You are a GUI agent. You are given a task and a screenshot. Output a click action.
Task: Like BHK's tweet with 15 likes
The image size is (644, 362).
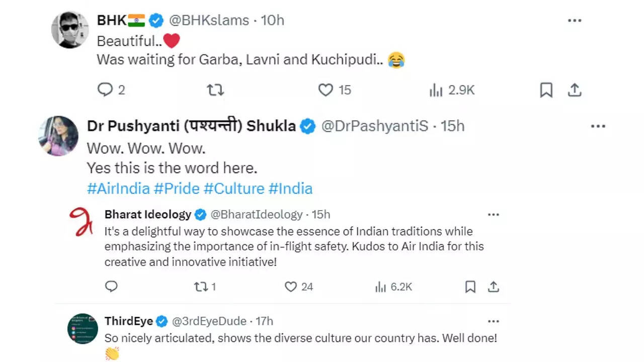[x=326, y=90]
